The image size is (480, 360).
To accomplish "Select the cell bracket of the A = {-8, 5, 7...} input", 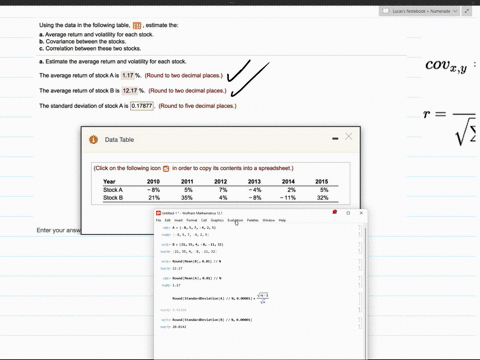I will coord(360,228).
